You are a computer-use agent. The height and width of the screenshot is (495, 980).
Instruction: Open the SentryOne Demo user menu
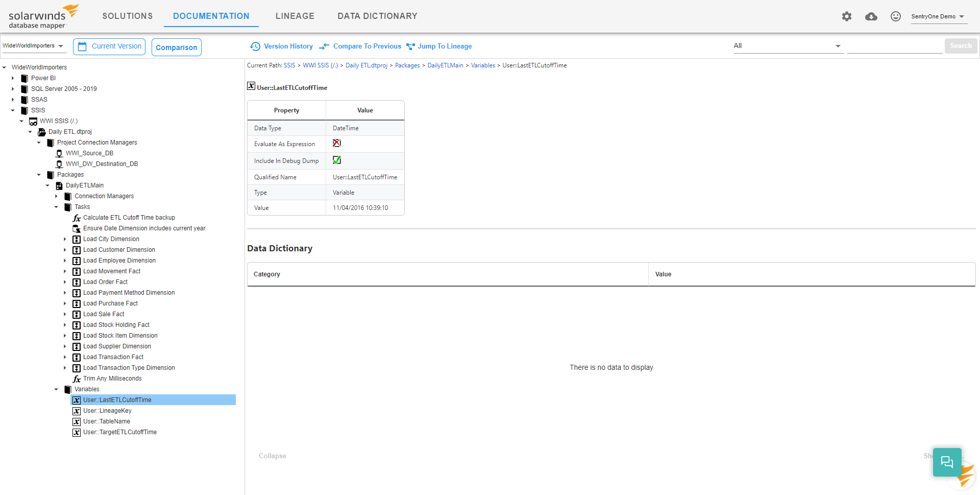(938, 16)
